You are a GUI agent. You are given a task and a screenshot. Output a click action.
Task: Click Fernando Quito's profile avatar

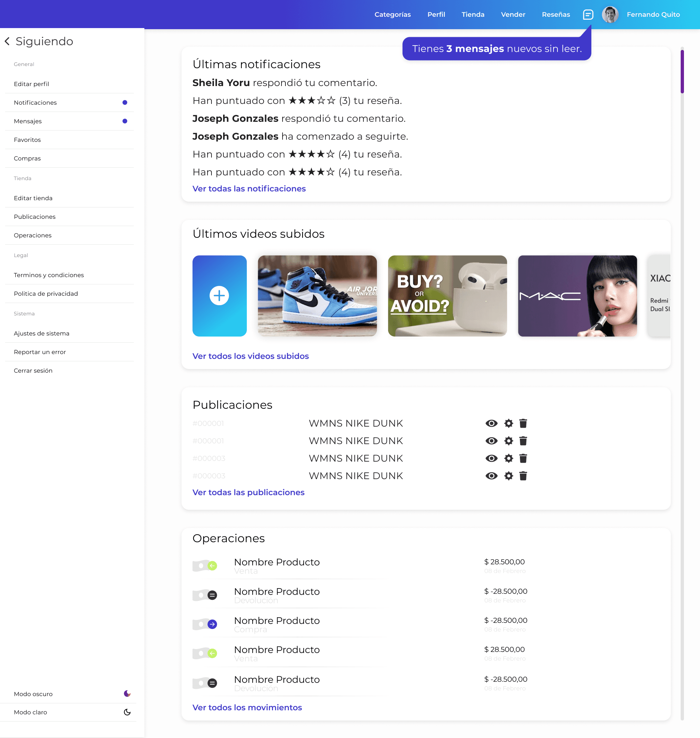tap(610, 15)
